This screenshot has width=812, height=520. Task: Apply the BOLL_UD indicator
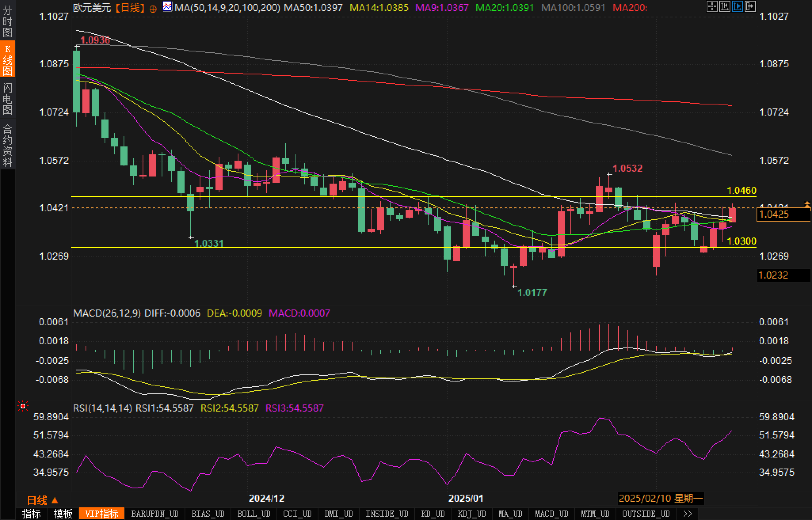coord(254,514)
